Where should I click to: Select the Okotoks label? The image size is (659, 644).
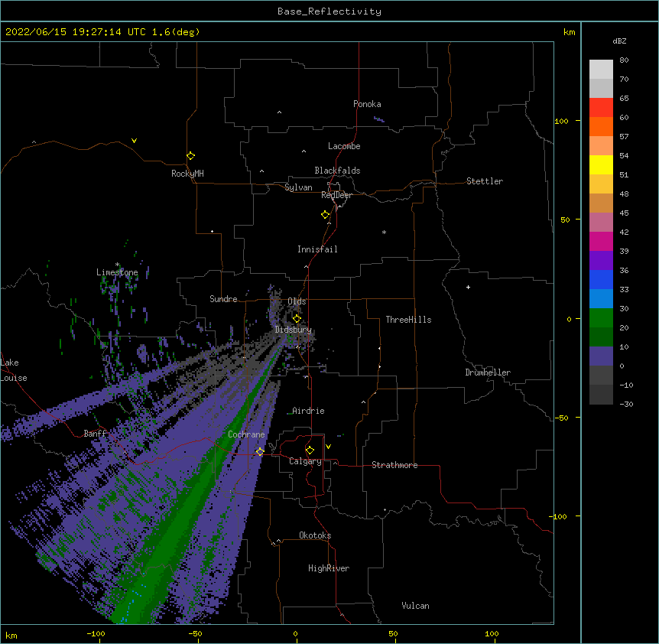coord(315,535)
